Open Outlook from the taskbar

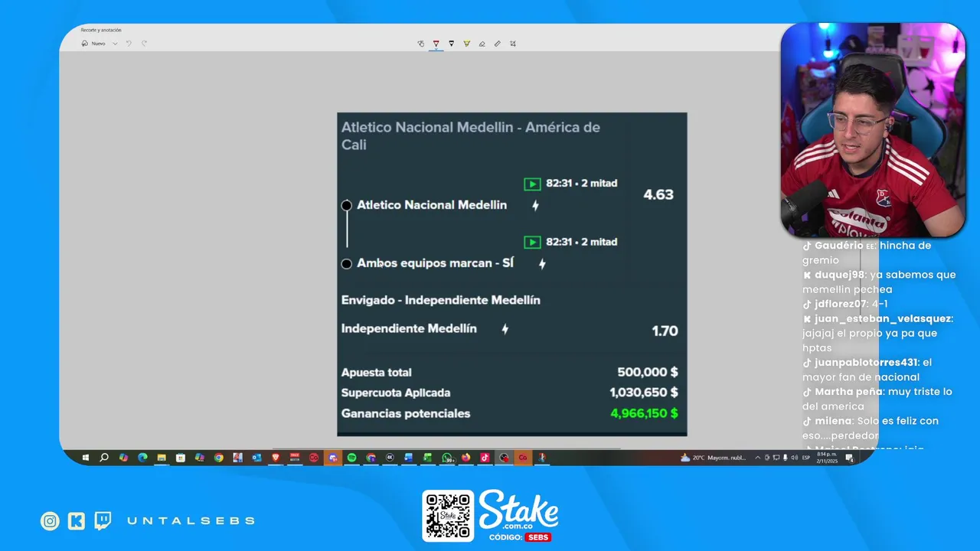(x=256, y=458)
